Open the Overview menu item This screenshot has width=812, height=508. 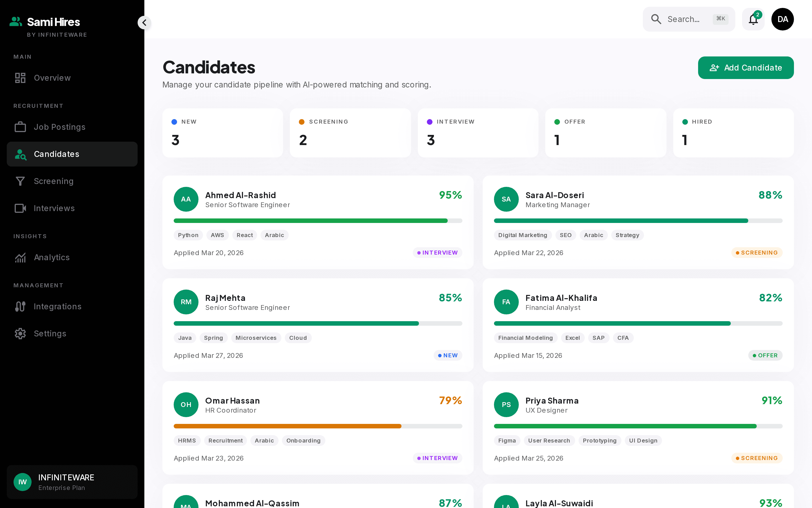tap(72, 78)
